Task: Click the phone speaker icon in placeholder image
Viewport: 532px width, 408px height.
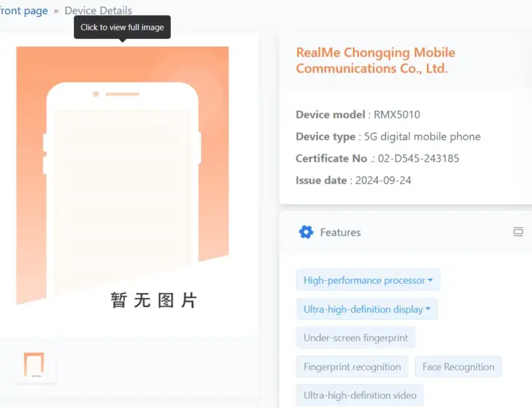Action: [123, 94]
